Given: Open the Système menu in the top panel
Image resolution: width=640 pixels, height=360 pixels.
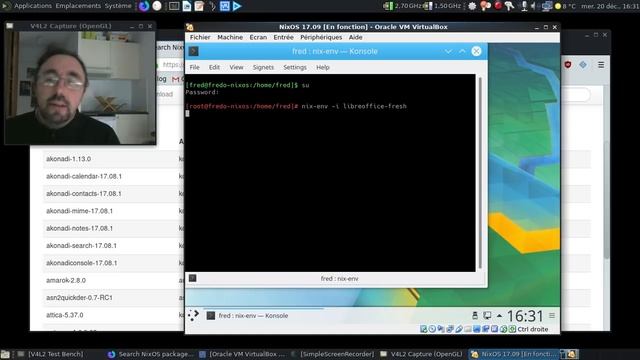Looking at the screenshot, I should coord(118,6).
